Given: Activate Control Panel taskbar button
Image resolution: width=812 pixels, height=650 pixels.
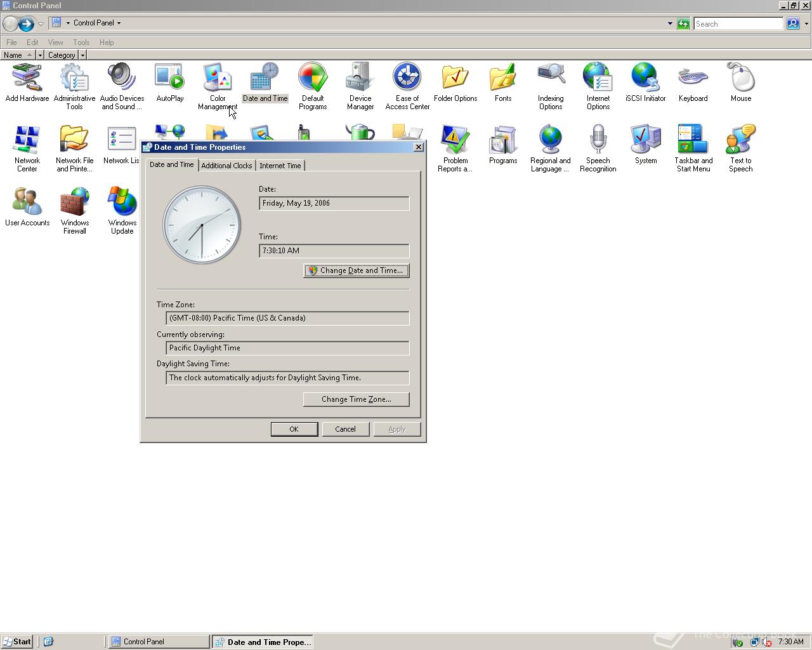Looking at the screenshot, I should pyautogui.click(x=159, y=642).
